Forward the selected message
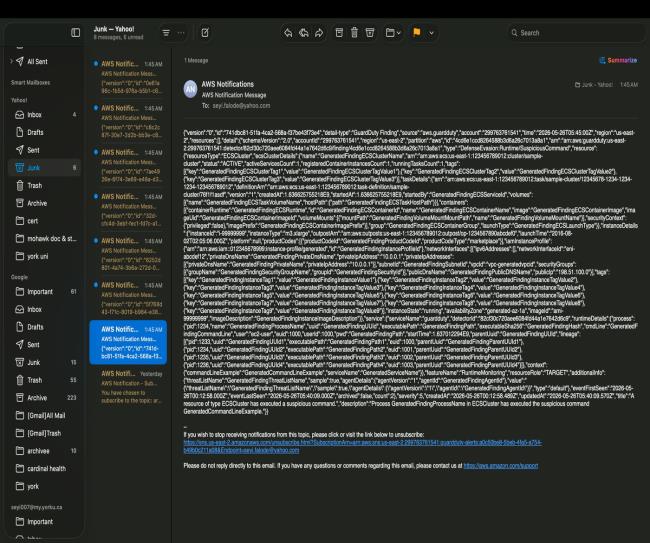The image size is (650, 543). 319,33
